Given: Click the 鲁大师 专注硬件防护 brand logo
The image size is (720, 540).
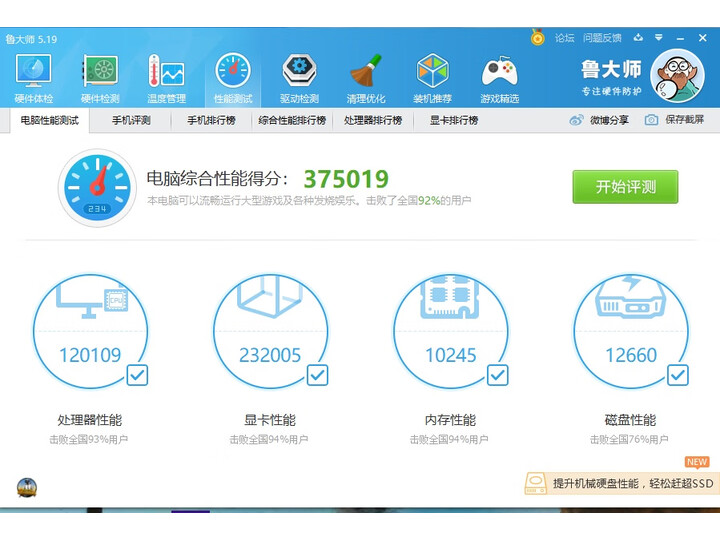Looking at the screenshot, I should [611, 77].
